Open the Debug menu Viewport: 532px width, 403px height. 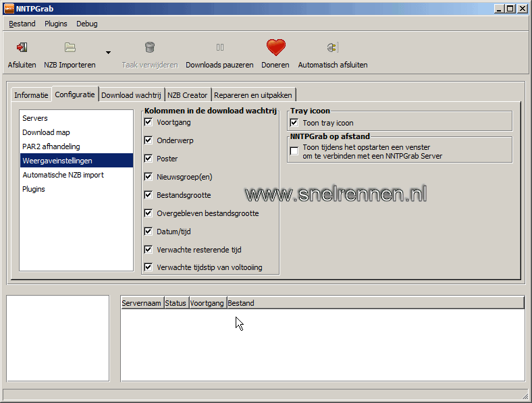click(87, 24)
